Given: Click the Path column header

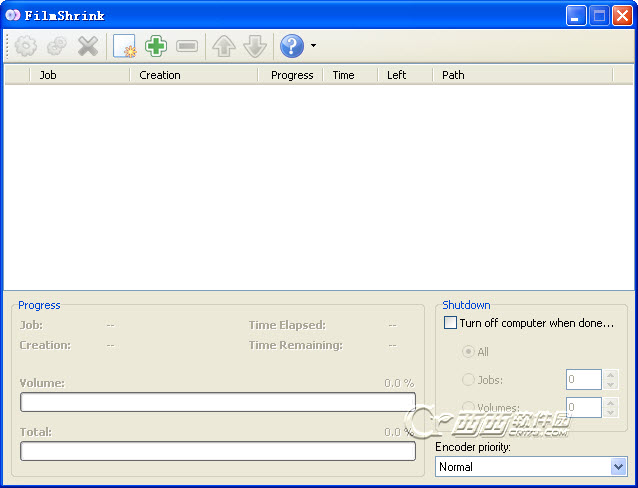Looking at the screenshot, I should coord(522,75).
